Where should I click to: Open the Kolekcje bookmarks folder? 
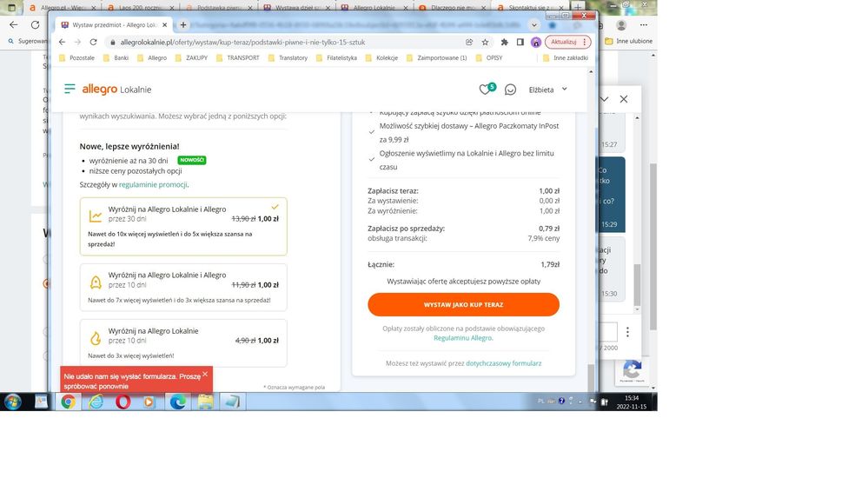[x=382, y=57]
